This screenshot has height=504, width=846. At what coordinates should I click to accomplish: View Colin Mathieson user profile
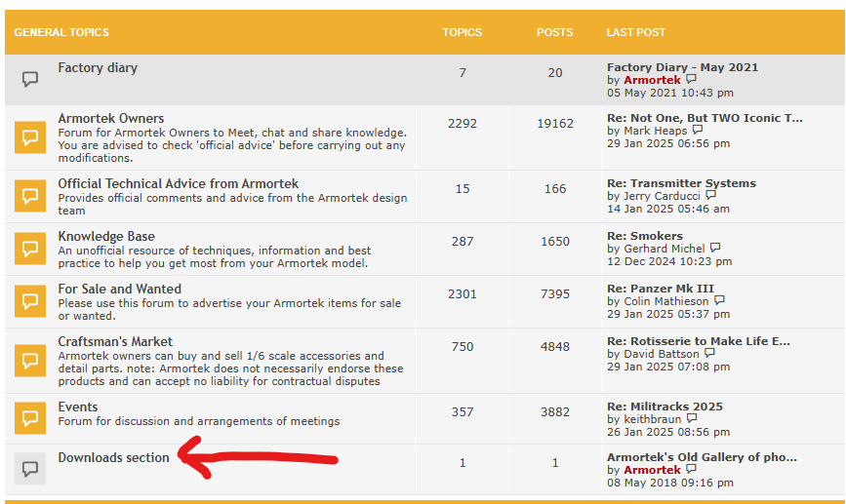coord(666,301)
